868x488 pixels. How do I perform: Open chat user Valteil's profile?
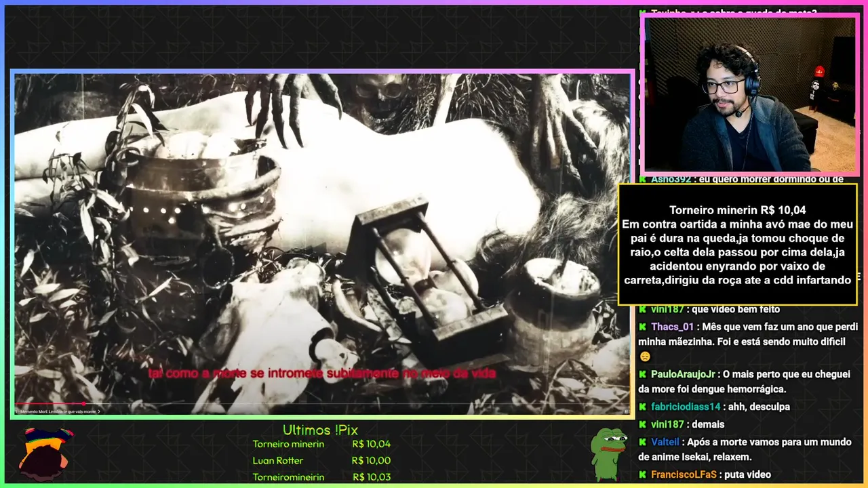[666, 442]
